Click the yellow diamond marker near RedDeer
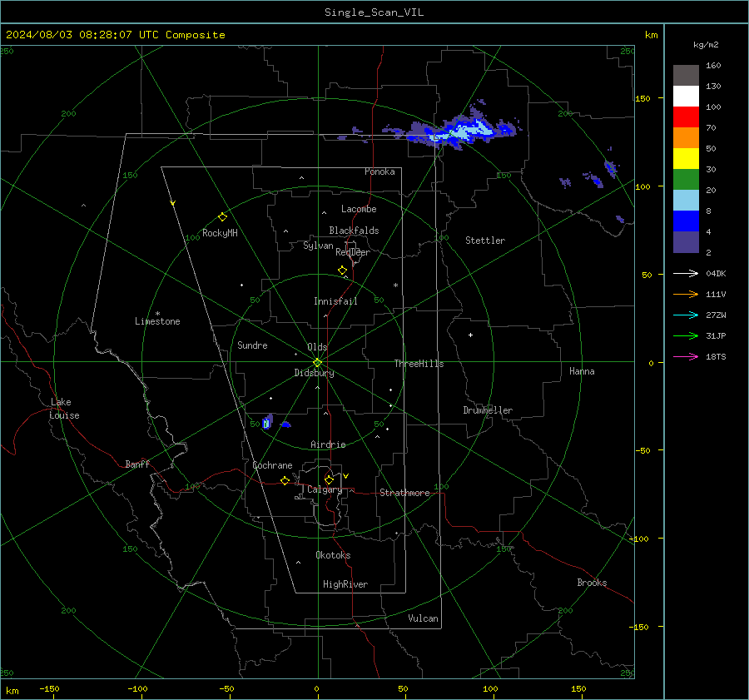Screen dimensions: 749x700 tap(342, 271)
